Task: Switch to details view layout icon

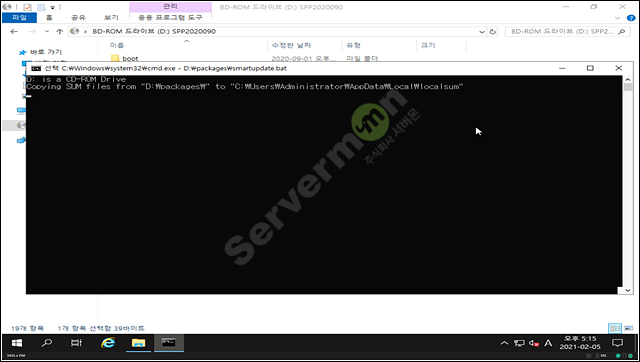Action: click(615, 328)
